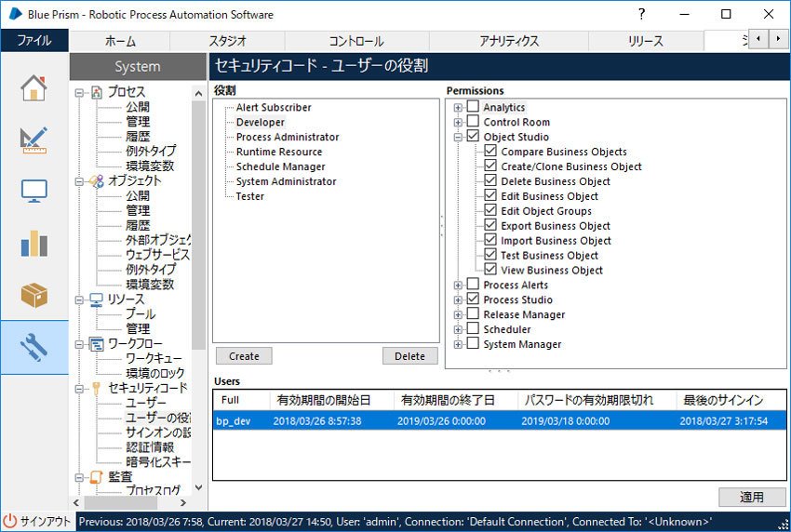Select the System wrench-screwdriver sidebar icon

[34, 347]
